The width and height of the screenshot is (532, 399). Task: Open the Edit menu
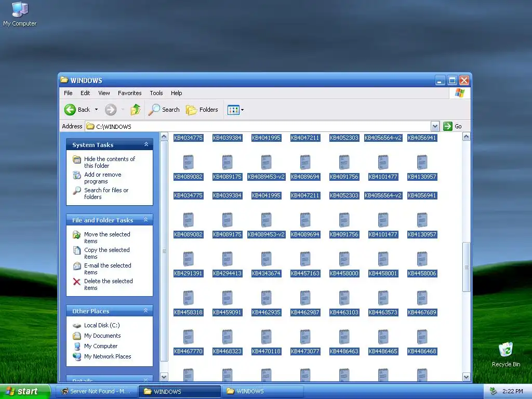85,93
